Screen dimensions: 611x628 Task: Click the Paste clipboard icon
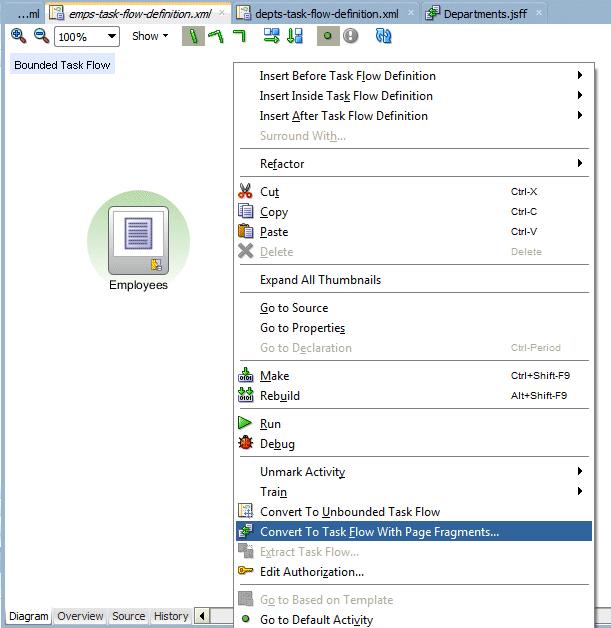[245, 231]
